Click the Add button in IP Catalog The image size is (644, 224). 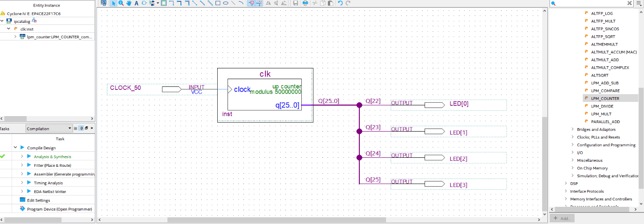pyautogui.click(x=562, y=218)
